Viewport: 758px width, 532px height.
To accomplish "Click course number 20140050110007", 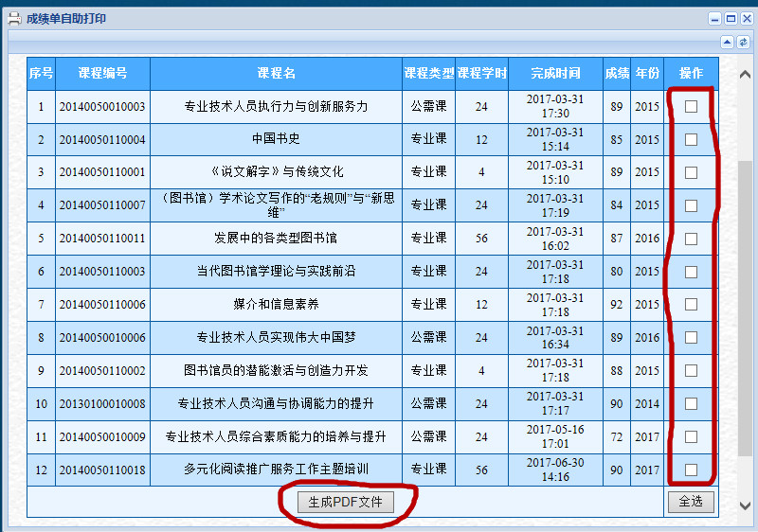I will (x=102, y=205).
